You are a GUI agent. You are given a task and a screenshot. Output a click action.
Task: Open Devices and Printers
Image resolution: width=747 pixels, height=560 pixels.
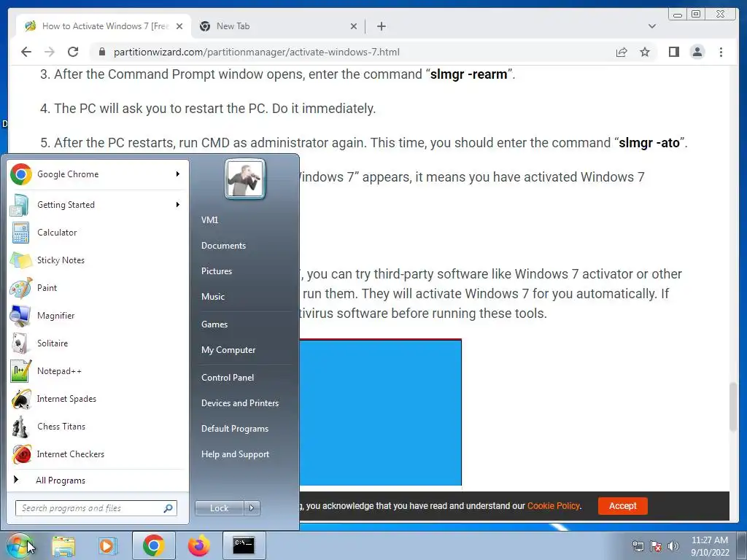(240, 402)
